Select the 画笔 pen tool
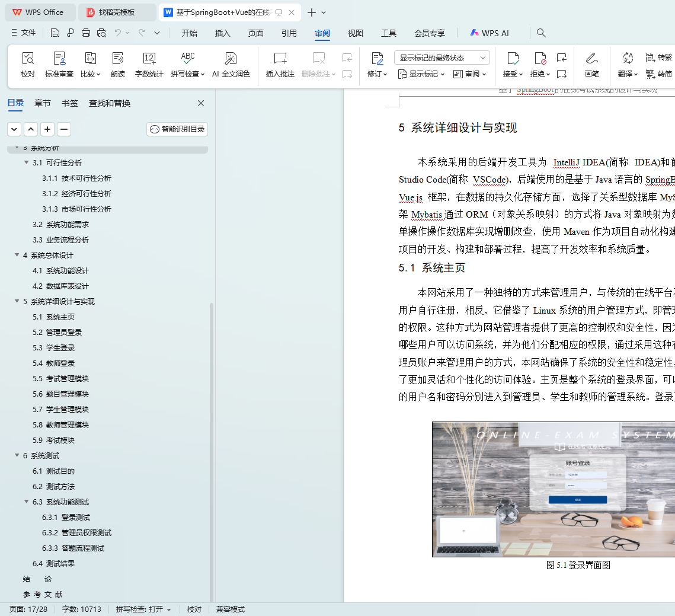The height and width of the screenshot is (616, 675). tap(591, 59)
